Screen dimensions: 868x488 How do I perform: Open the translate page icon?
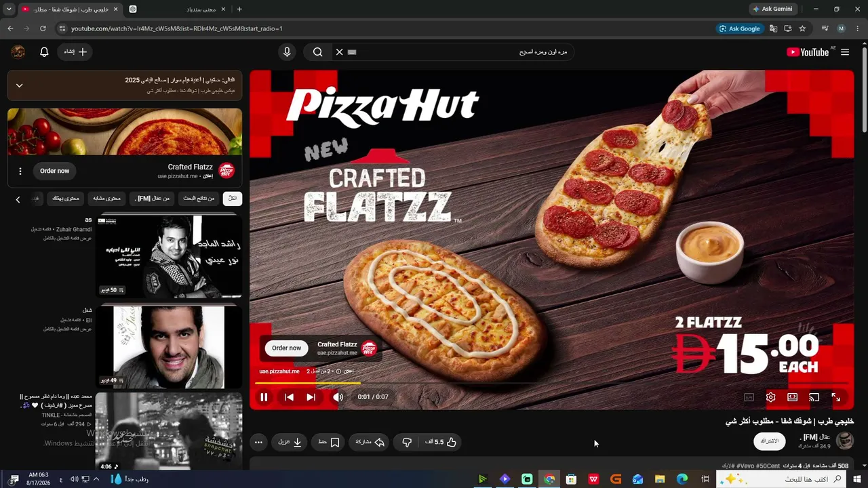coord(773,28)
